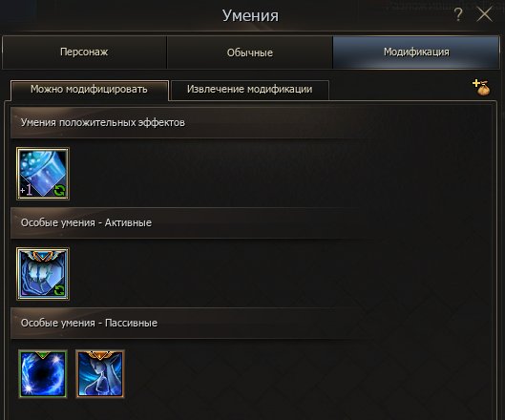Image resolution: width=505 pixels, height=420 pixels.
Task: Select the female figure passive skill
Action: [x=100, y=374]
